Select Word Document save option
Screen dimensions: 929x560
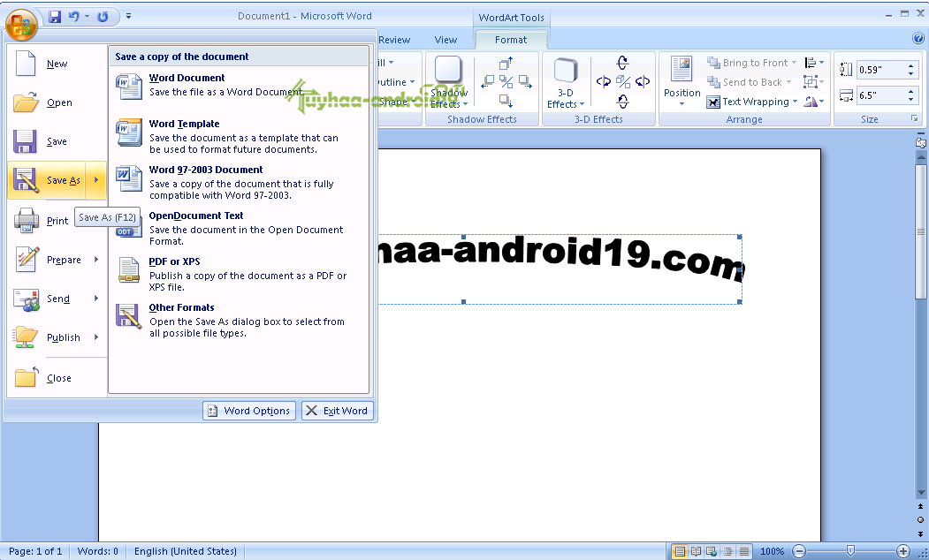click(x=238, y=87)
